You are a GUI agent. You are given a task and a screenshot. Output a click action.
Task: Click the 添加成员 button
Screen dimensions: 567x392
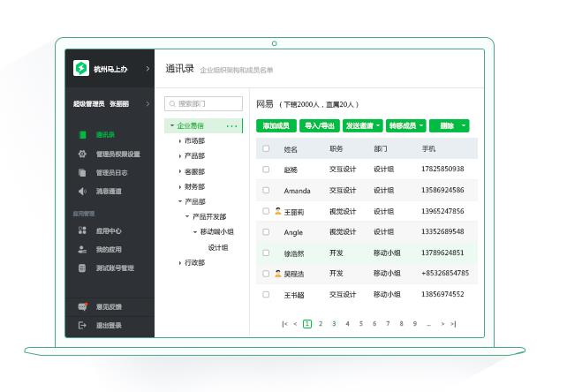[276, 126]
